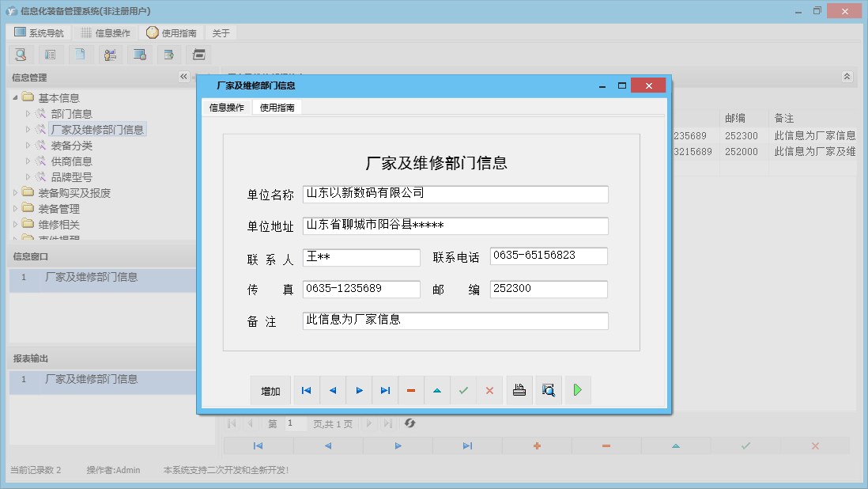Select the magnifier search icon in main toolbar

[21, 54]
